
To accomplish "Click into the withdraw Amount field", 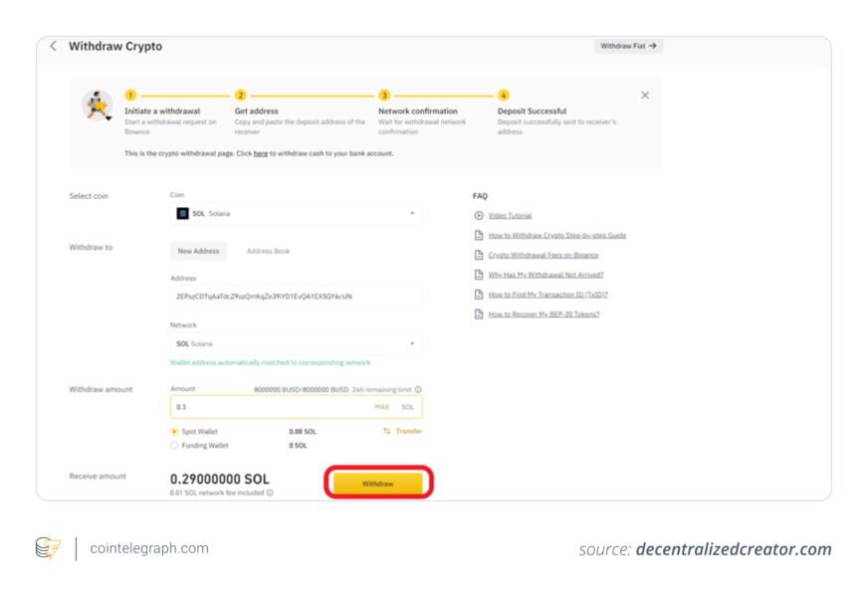I will pyautogui.click(x=297, y=407).
